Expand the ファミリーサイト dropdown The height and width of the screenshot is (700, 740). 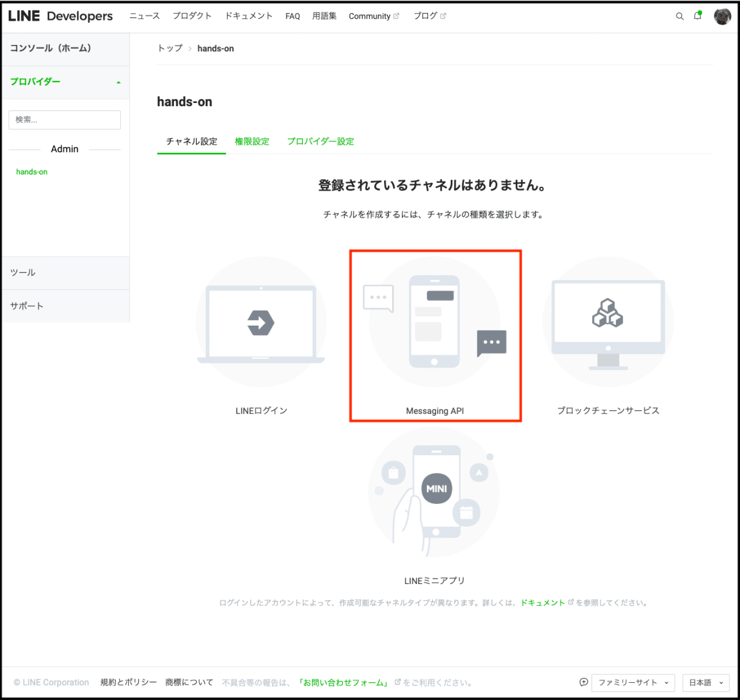pos(633,683)
